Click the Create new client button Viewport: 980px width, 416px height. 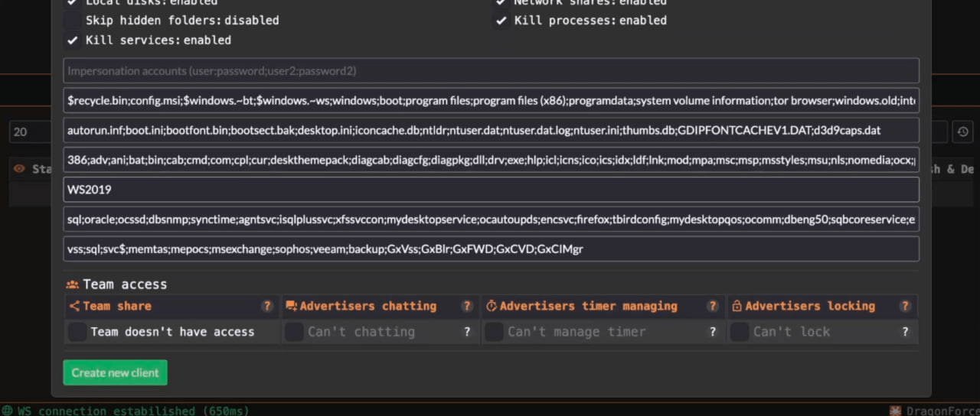115,372
